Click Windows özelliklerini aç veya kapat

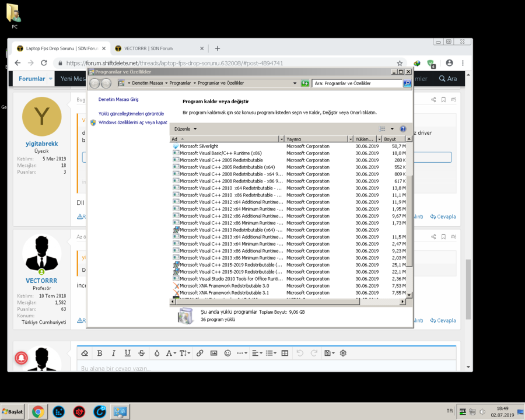click(132, 123)
